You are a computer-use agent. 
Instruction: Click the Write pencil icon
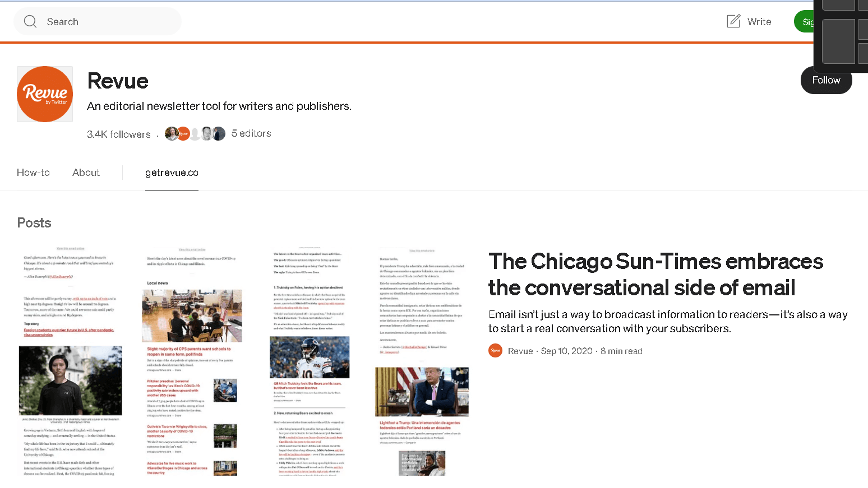pos(733,21)
